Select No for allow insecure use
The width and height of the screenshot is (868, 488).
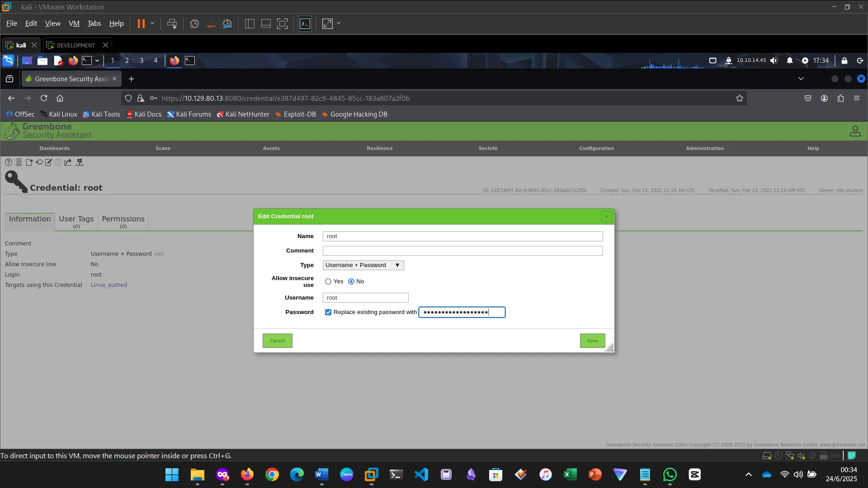pos(351,282)
